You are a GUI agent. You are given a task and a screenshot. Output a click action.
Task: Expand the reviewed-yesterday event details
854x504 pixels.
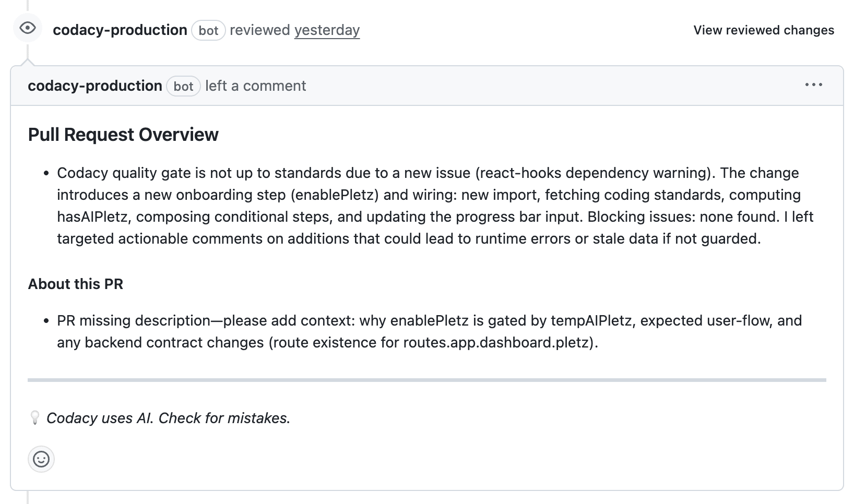(x=327, y=30)
